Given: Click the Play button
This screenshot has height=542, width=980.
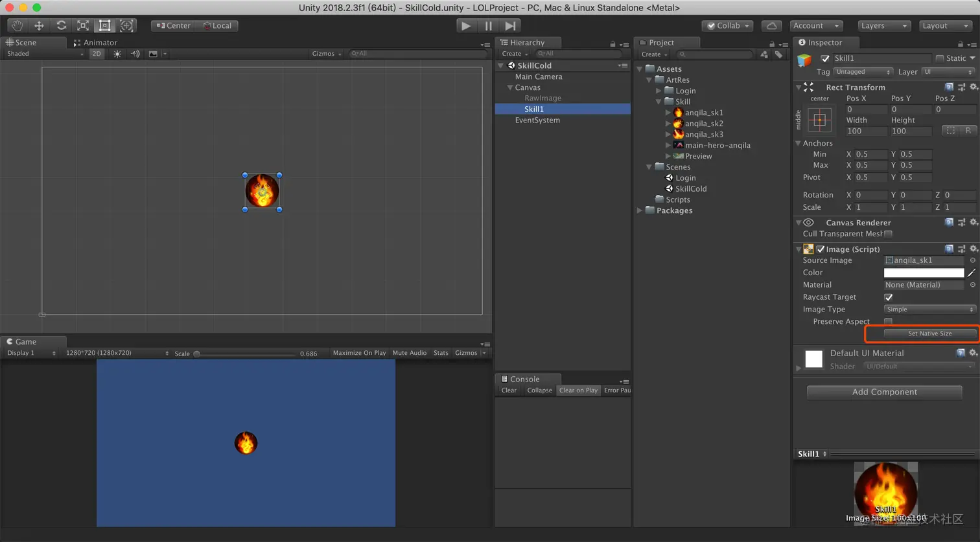Looking at the screenshot, I should tap(465, 25).
